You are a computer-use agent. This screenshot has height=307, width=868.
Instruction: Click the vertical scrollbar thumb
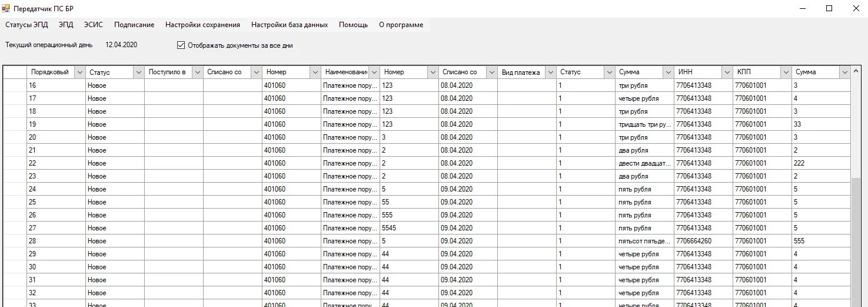pos(856,242)
